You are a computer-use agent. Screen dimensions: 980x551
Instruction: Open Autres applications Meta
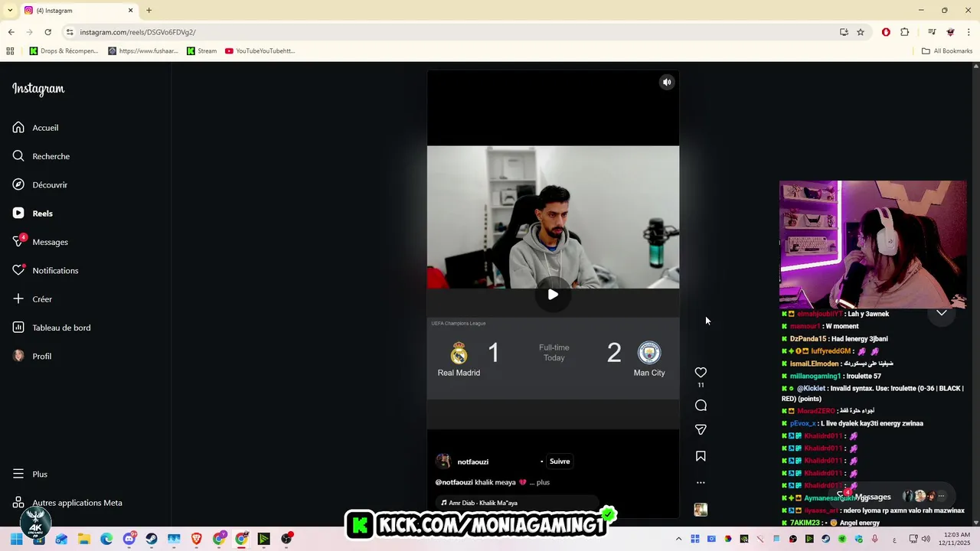[68, 503]
